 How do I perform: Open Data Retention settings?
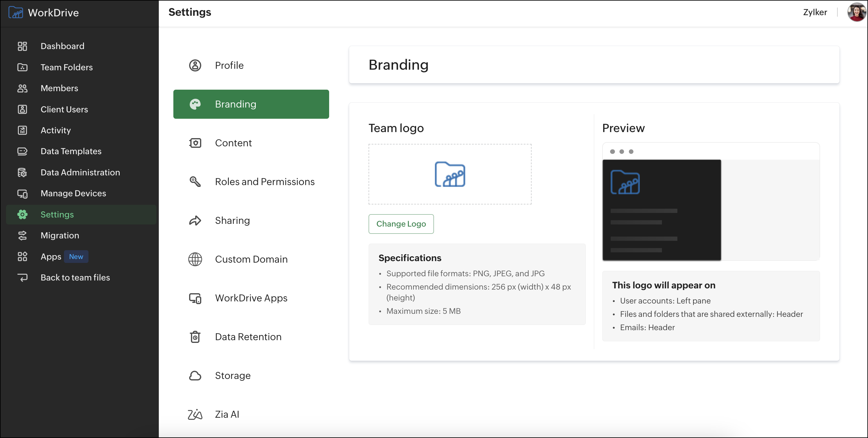click(x=251, y=337)
